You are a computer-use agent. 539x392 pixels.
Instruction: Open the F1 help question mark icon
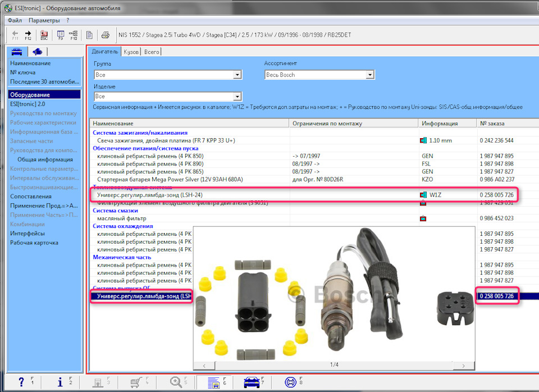coord(22,382)
